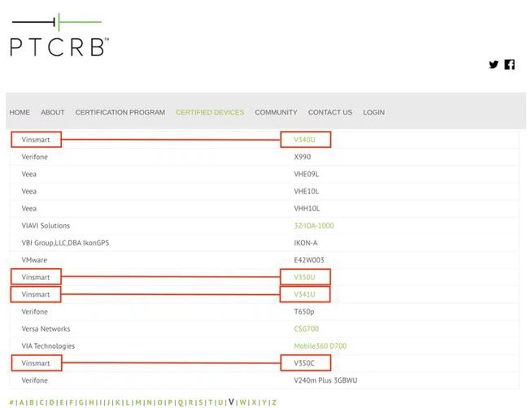The image size is (532, 408).
Task: Click Verifone in the T650p row
Action: click(x=35, y=312)
